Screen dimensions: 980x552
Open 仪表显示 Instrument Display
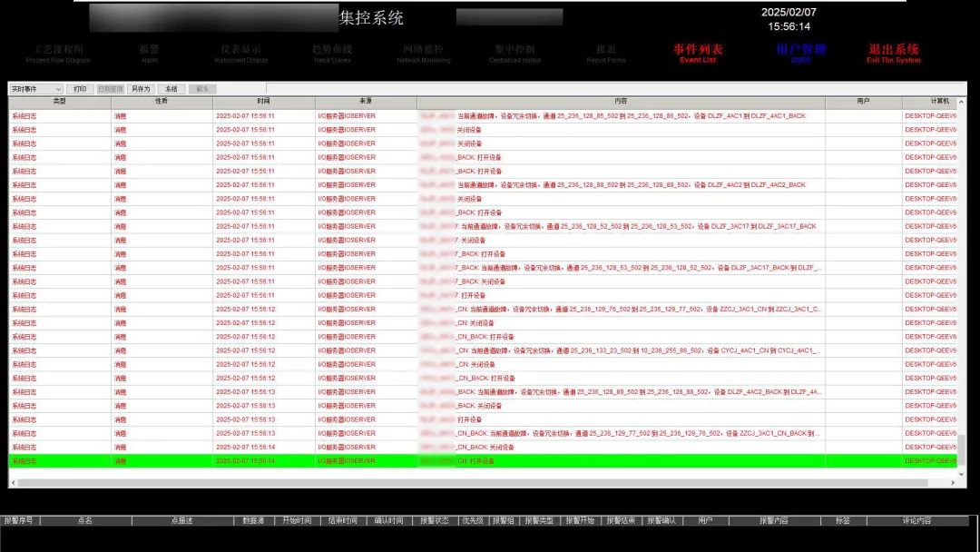click(240, 53)
